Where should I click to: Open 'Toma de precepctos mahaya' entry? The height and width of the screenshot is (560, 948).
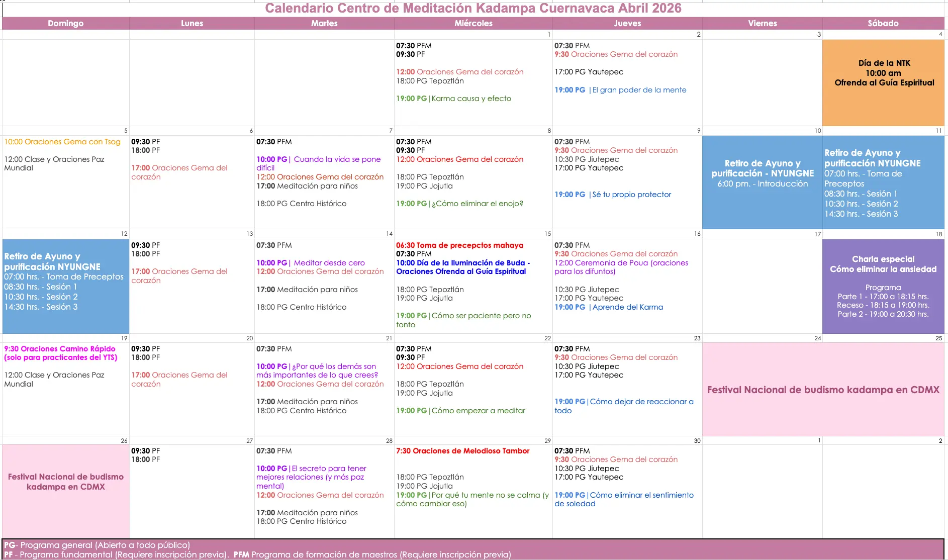(459, 245)
